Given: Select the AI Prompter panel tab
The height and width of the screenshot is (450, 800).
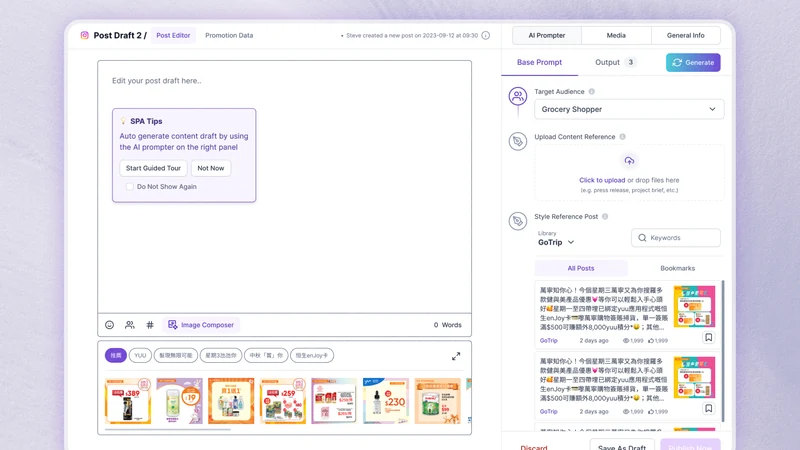Looking at the screenshot, I should point(546,35).
